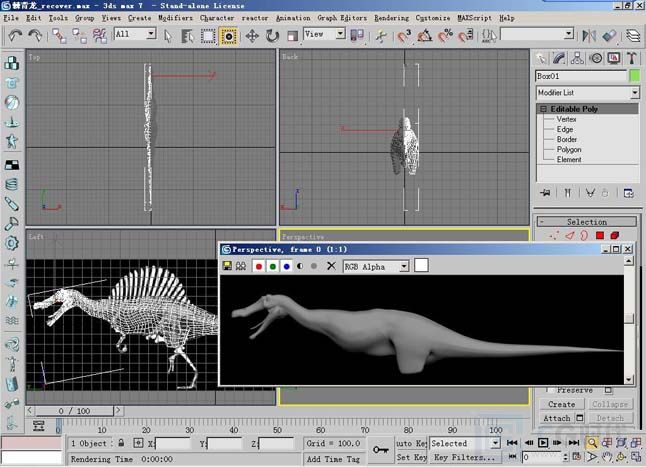Save bitmap icon in render window
The height and width of the screenshot is (467, 646).
(227, 266)
